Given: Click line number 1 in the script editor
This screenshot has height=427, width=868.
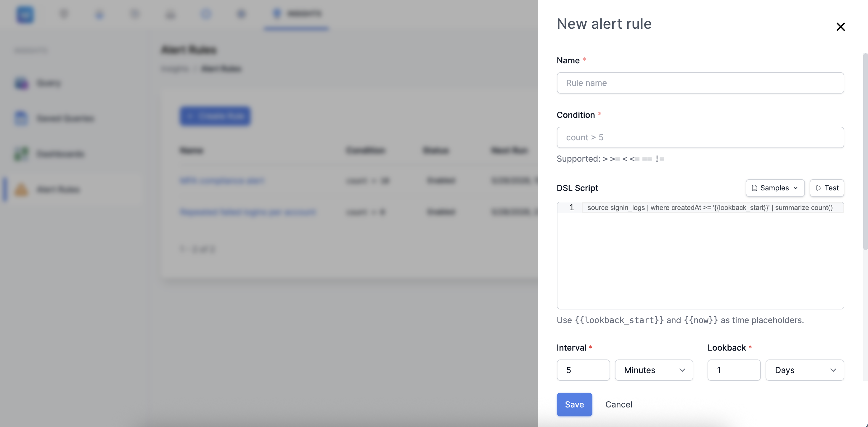Looking at the screenshot, I should click(571, 207).
